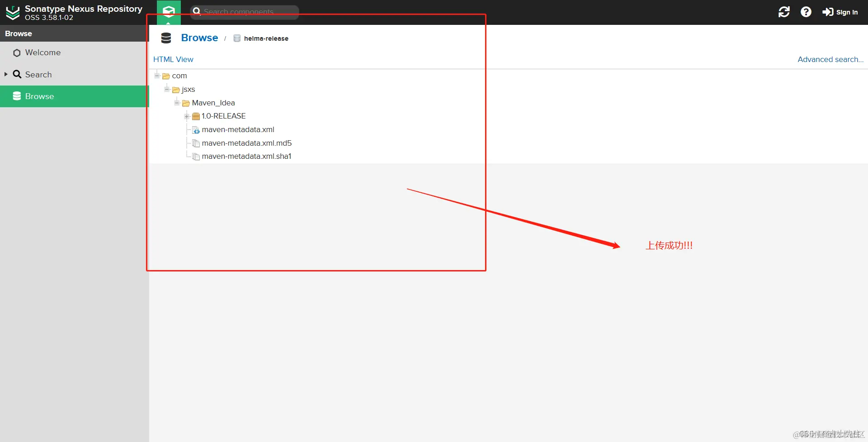Refresh the current view with the refresh icon
Image resolution: width=868 pixels, height=442 pixels.
pos(784,12)
